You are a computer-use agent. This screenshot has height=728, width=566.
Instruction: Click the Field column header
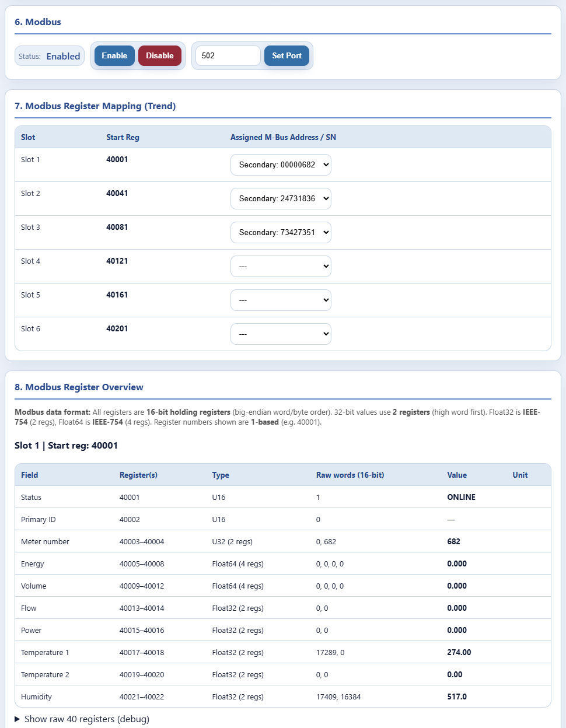pos(29,475)
